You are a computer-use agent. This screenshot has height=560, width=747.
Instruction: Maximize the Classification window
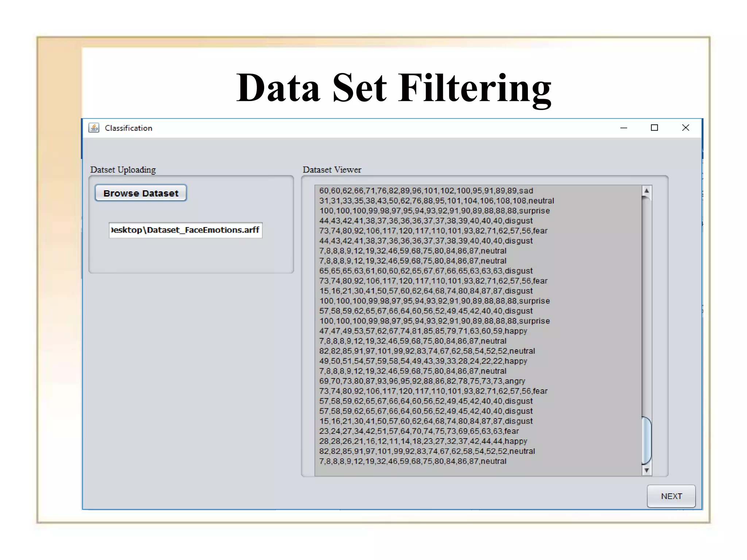pyautogui.click(x=654, y=128)
